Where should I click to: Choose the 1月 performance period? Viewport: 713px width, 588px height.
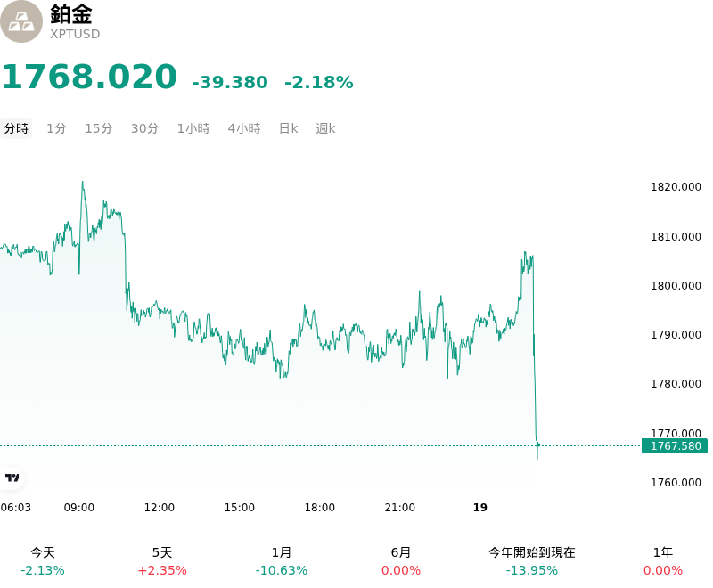282,561
